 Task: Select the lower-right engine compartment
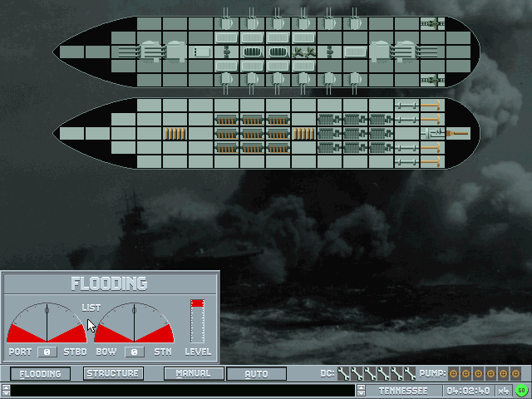(381, 148)
